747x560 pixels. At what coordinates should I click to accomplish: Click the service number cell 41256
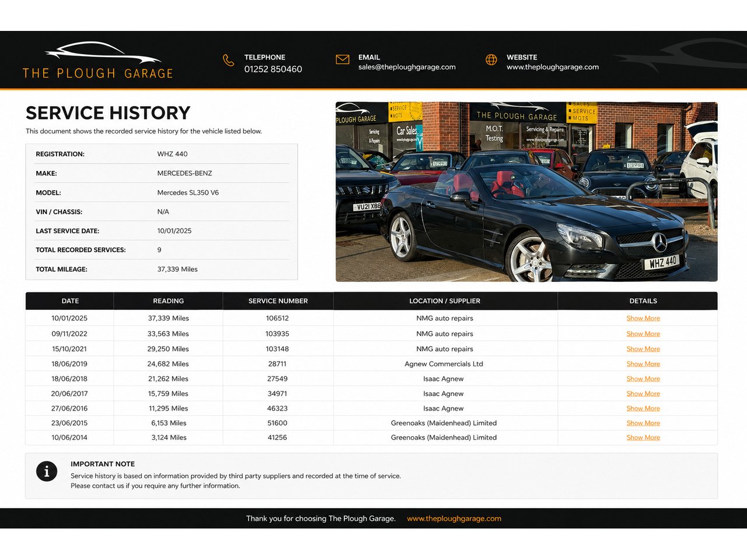point(277,437)
